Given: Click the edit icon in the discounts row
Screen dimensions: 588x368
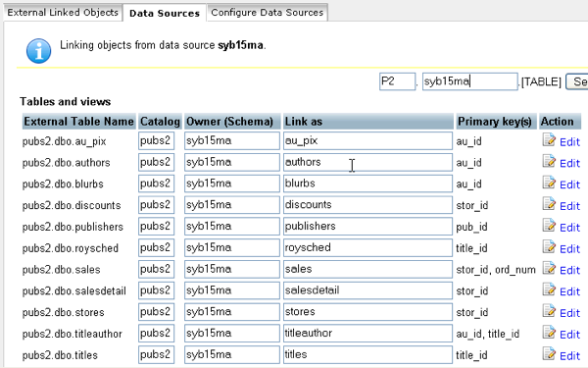Looking at the screenshot, I should pos(549,204).
